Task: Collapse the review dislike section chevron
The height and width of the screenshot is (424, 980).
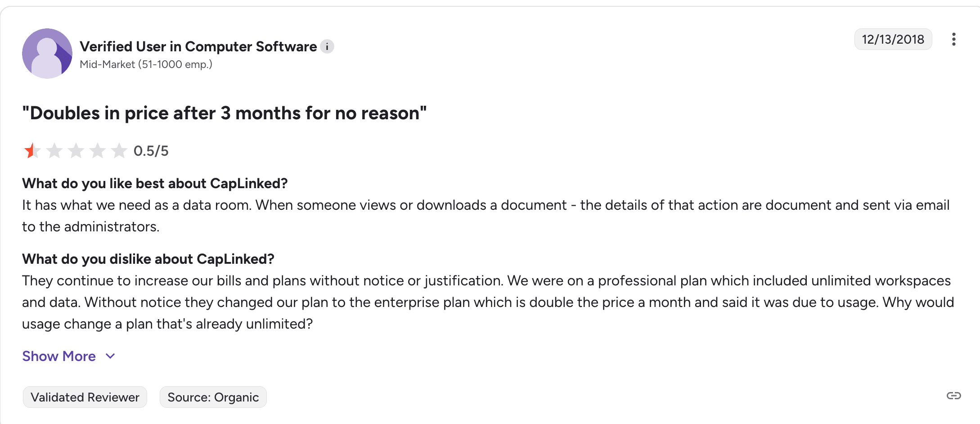Action: pos(109,356)
